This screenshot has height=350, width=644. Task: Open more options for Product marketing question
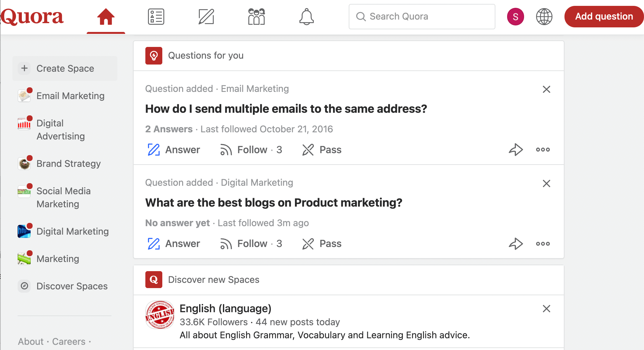(543, 244)
